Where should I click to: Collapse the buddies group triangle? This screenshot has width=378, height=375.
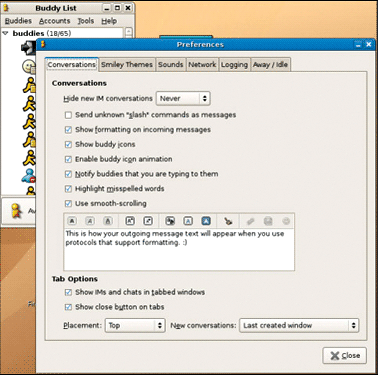[x=6, y=33]
